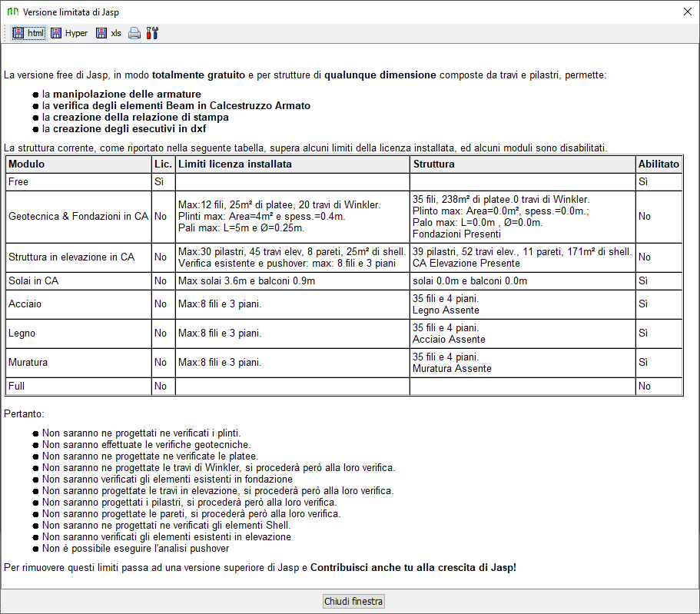Click the Acciaio module cell
Viewport: 700px width, 614px height.
[25, 304]
